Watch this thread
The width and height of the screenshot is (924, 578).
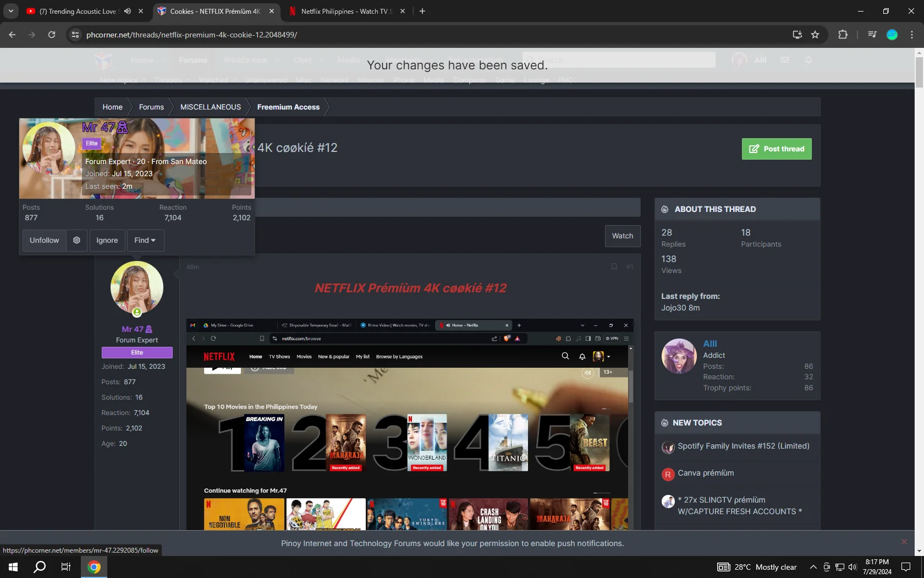tap(623, 236)
